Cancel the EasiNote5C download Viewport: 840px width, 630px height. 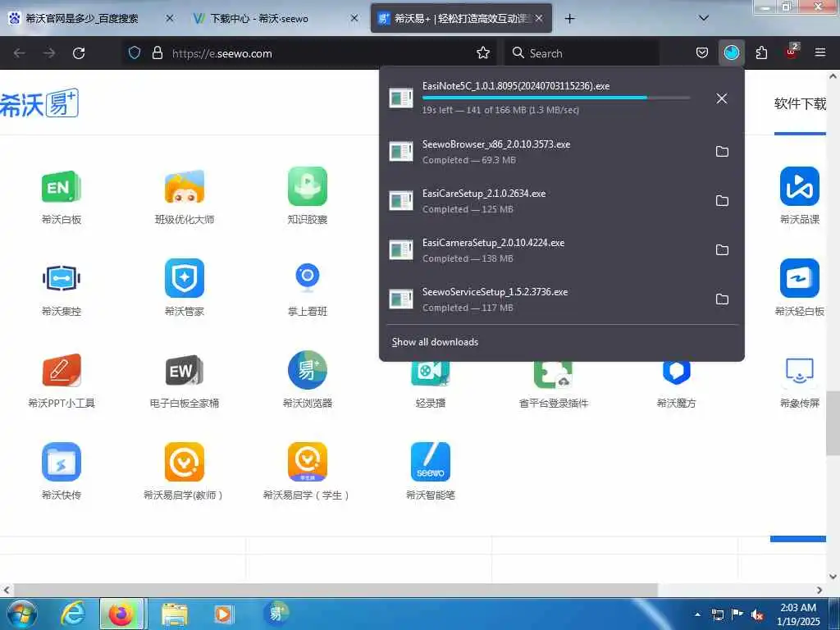722,98
